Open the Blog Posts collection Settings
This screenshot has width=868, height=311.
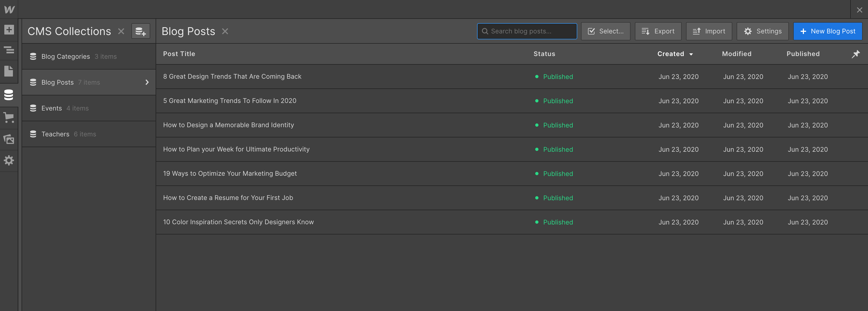point(762,31)
